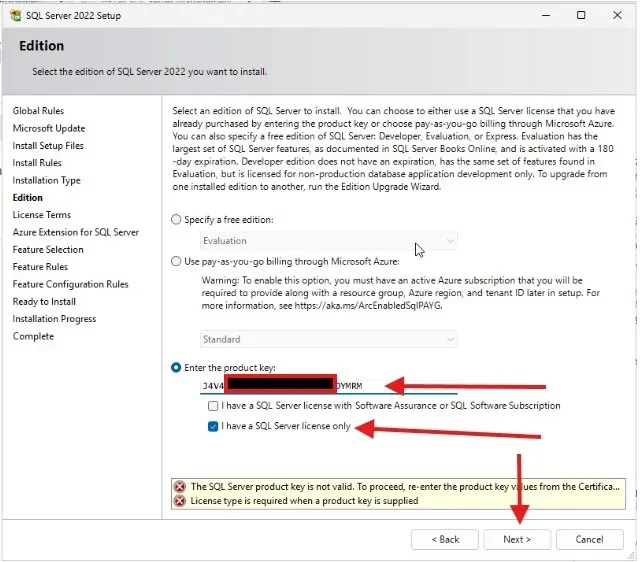Click the Back button

click(445, 540)
